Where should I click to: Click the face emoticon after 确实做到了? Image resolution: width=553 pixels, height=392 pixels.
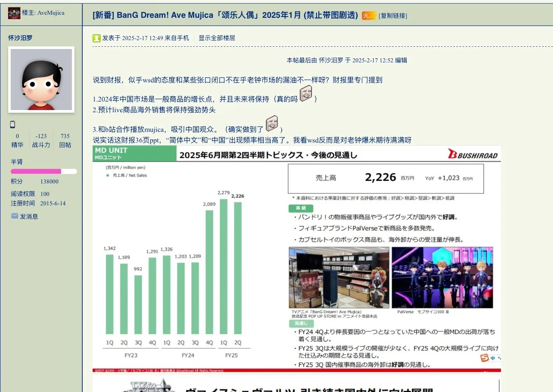click(x=272, y=124)
